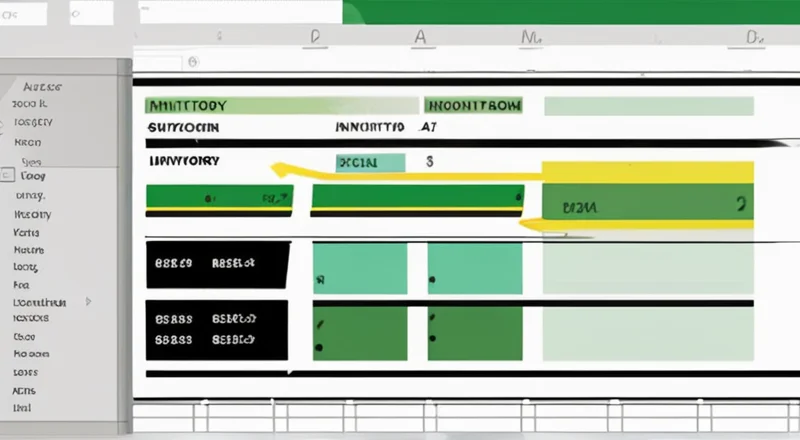Expand the sidebar item with right-pointing arrow
Viewport: 800px width, 440px height.
92,300
